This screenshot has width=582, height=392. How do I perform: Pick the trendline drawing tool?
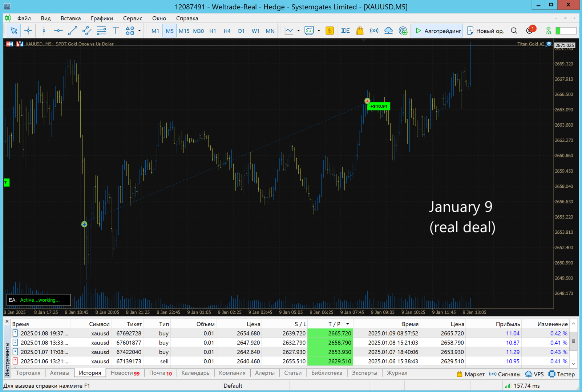[72, 31]
